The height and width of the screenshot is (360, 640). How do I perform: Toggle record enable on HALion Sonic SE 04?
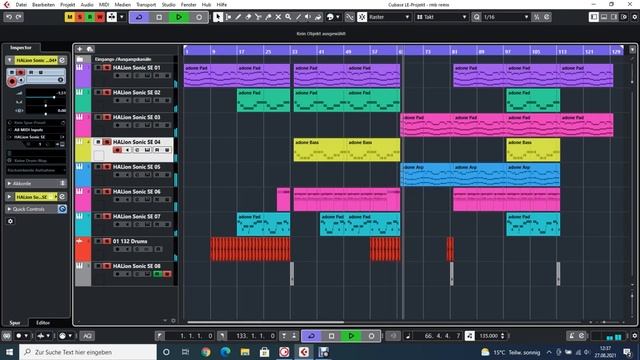(x=118, y=150)
